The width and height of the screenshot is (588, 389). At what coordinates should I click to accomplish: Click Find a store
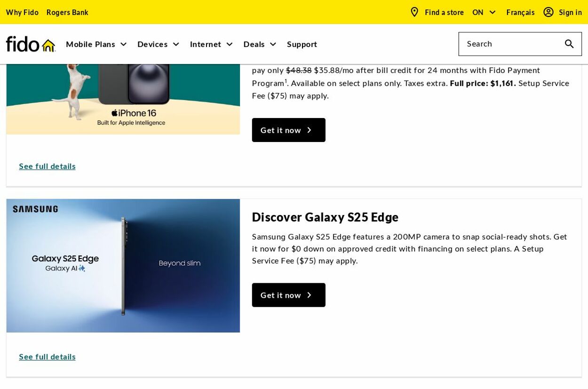coord(444,12)
